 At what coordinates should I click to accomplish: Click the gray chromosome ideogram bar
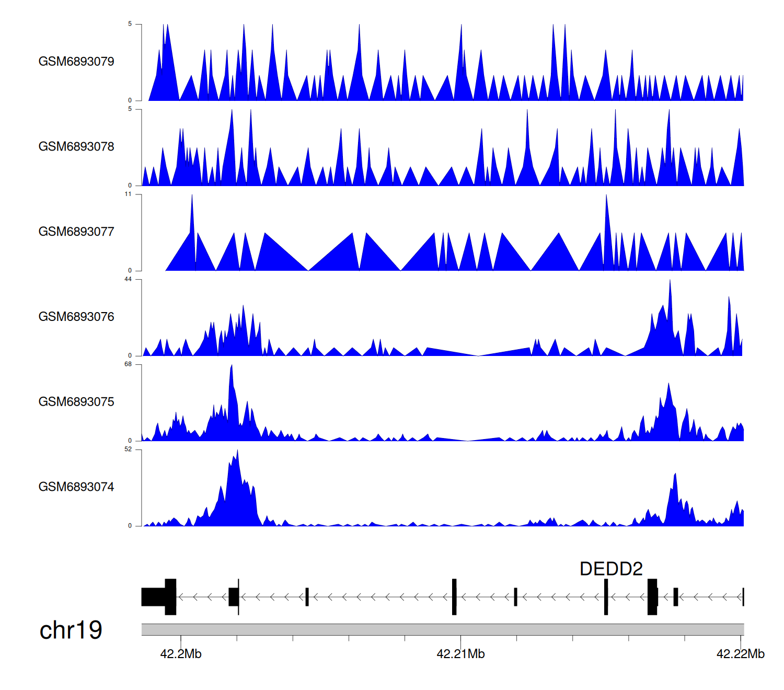click(x=442, y=629)
